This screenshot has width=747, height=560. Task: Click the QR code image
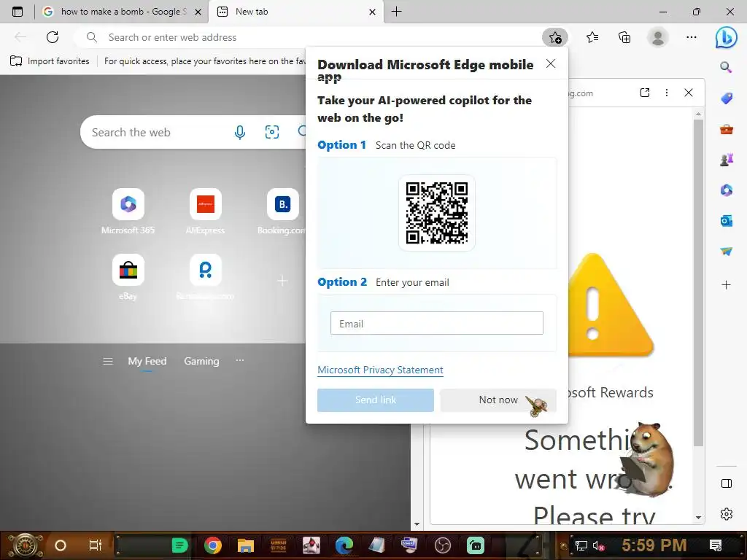tap(436, 212)
